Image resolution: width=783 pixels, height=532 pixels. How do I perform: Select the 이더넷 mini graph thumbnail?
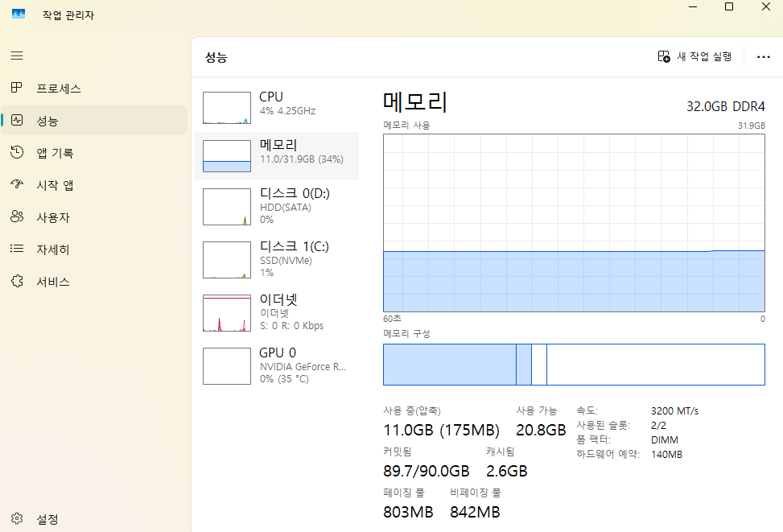(227, 313)
